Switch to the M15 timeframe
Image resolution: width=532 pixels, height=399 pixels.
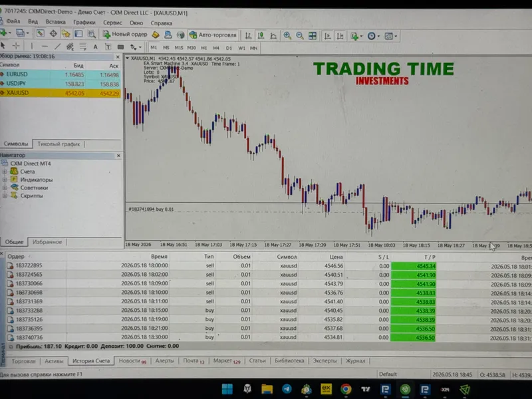point(178,48)
